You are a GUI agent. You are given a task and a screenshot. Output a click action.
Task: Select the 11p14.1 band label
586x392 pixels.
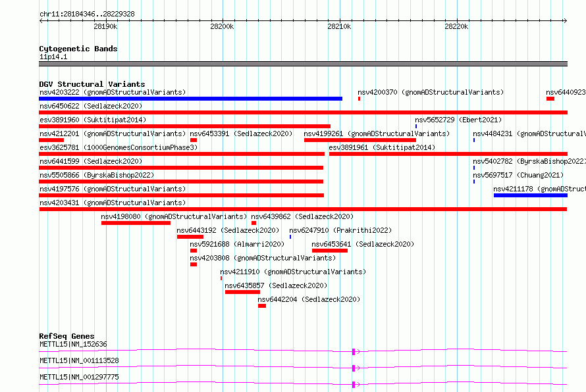tap(53, 57)
